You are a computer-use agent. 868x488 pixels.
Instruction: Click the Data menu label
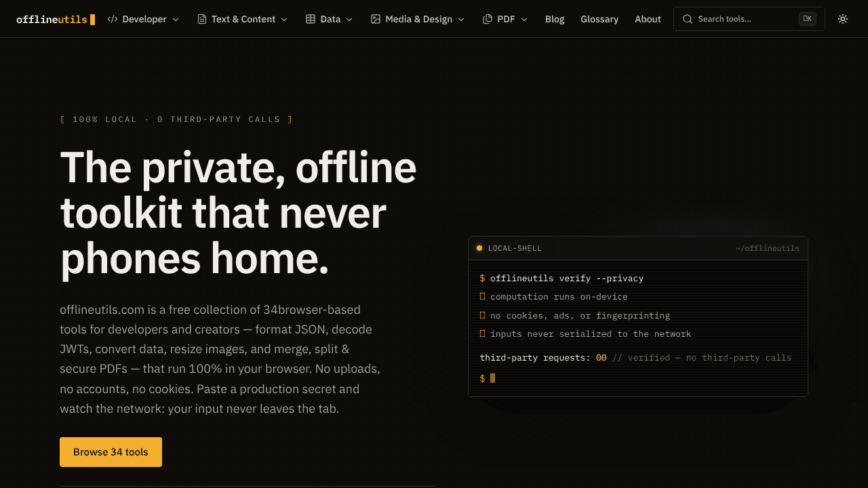(330, 19)
